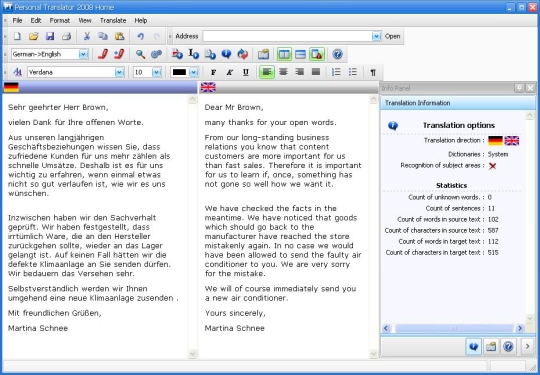Click the pages icon with blue circle
540x375 pixels.
[x=210, y=54]
